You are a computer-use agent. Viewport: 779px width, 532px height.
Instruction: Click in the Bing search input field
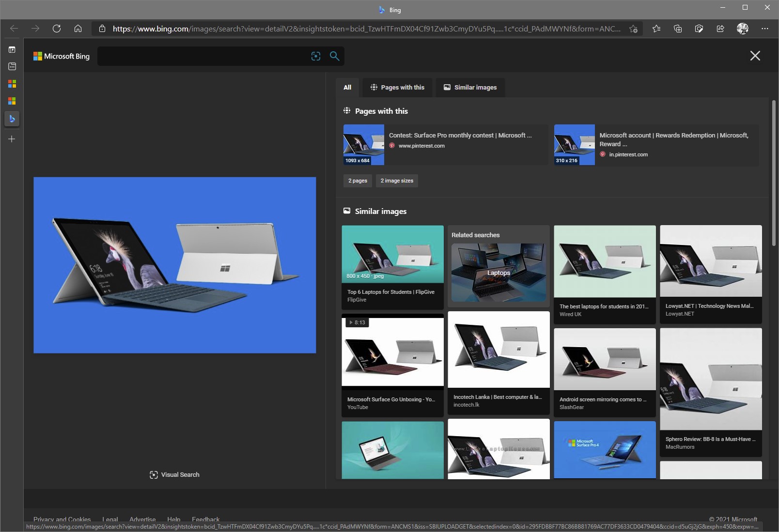(203, 56)
